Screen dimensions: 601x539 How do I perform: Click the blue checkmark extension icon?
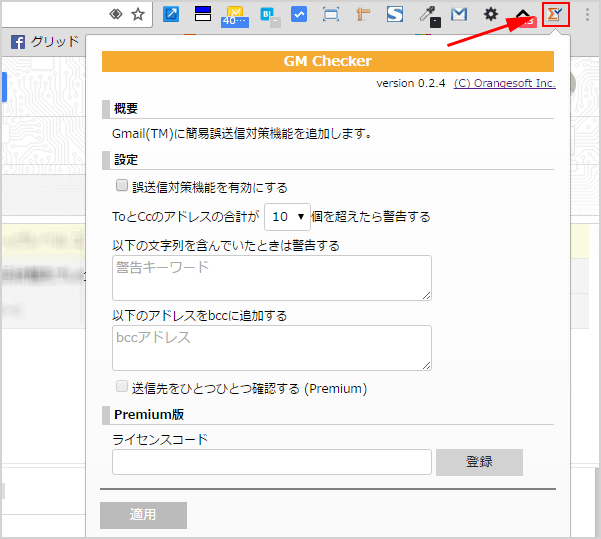coord(299,15)
